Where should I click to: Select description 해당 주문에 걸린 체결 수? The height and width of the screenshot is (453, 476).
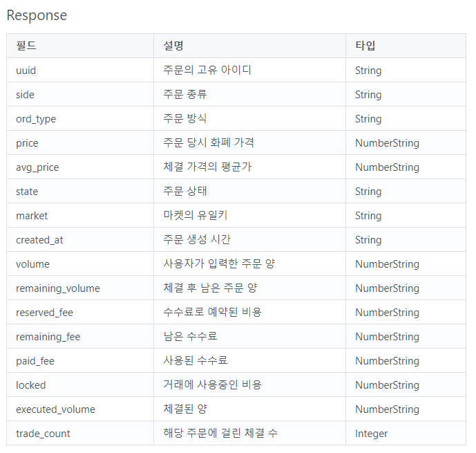(x=220, y=433)
